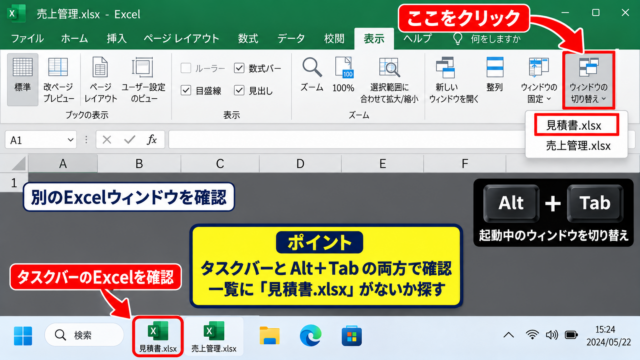This screenshot has height=360, width=640.
Task: Open the ヘルプ tab
Action: pos(418,39)
